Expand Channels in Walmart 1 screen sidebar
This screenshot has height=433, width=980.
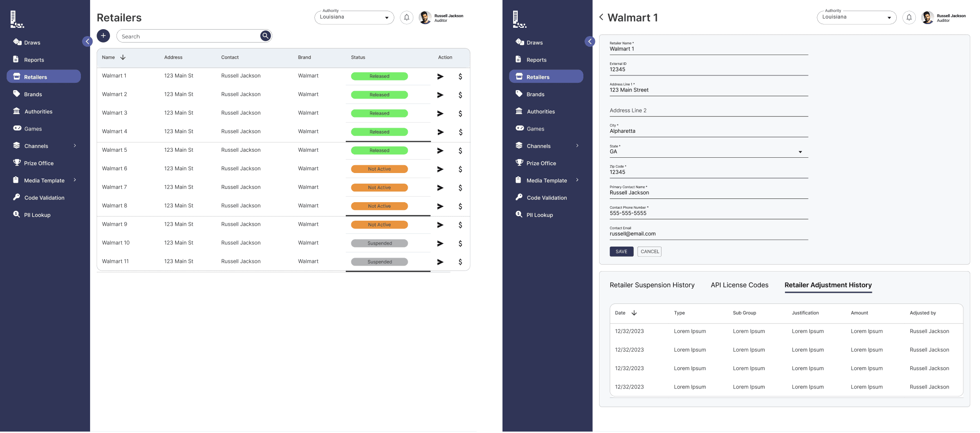(x=577, y=146)
